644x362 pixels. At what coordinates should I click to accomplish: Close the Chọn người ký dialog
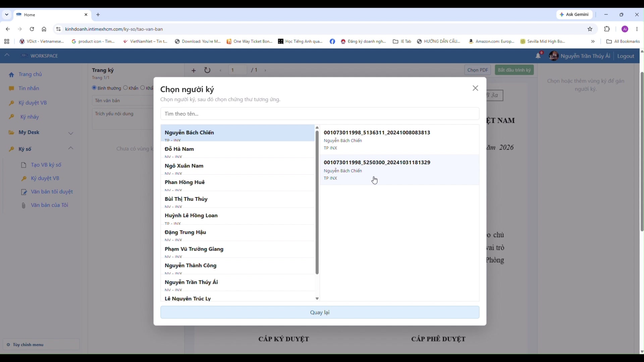[475, 88]
